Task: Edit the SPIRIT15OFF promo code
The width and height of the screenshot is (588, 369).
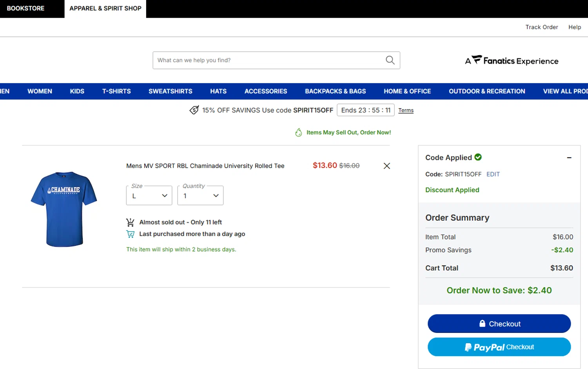Action: point(493,174)
